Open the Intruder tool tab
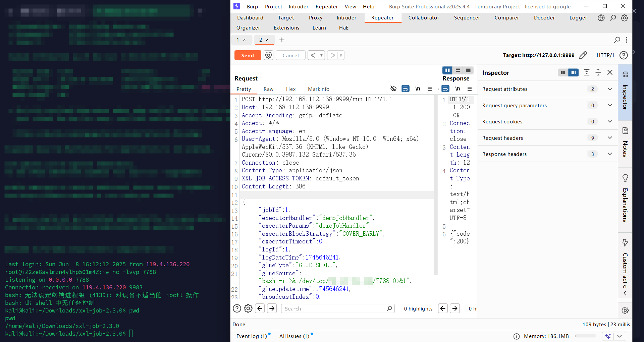 346,18
